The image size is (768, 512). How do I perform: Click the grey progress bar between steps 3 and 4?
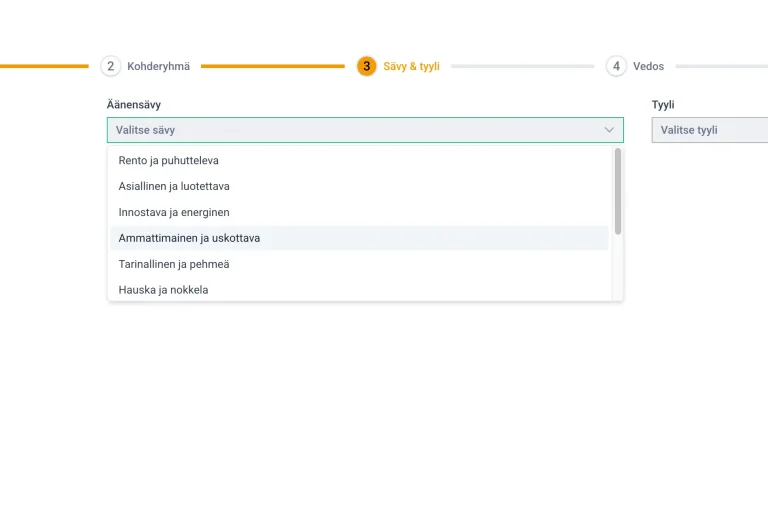(522, 66)
